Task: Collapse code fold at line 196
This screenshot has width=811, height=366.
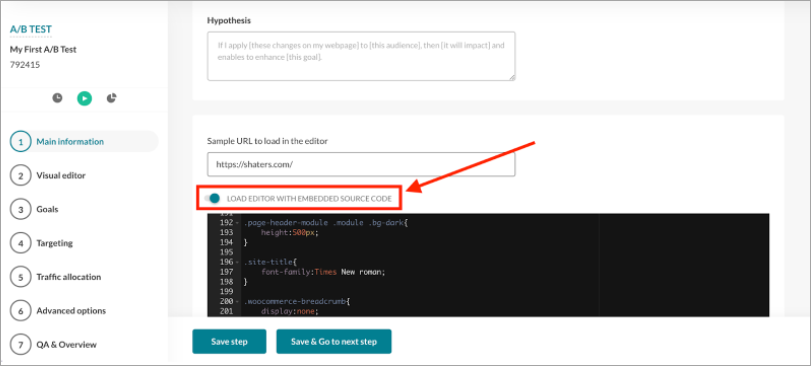Action: click(x=237, y=262)
